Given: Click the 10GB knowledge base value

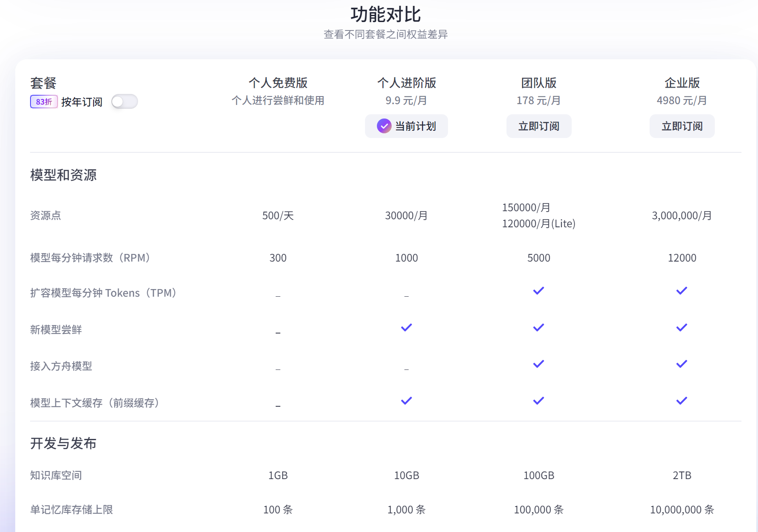Looking at the screenshot, I should [x=407, y=475].
